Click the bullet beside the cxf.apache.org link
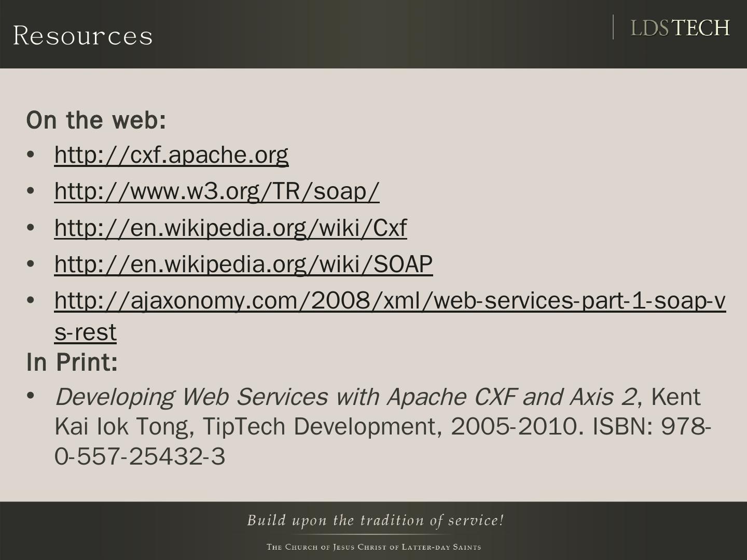This screenshot has height=560, width=747. click(31, 155)
